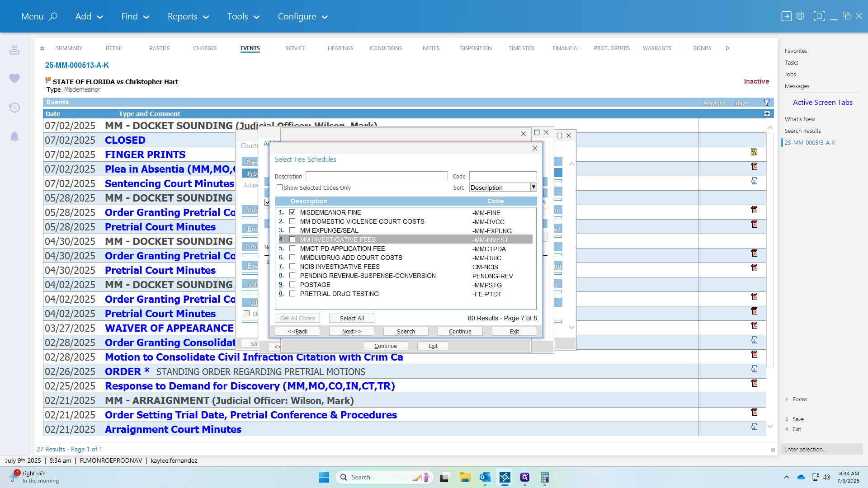Open PDF icon for WAIVER OF APPEARANCE
The image size is (868, 488).
pyautogui.click(x=754, y=326)
